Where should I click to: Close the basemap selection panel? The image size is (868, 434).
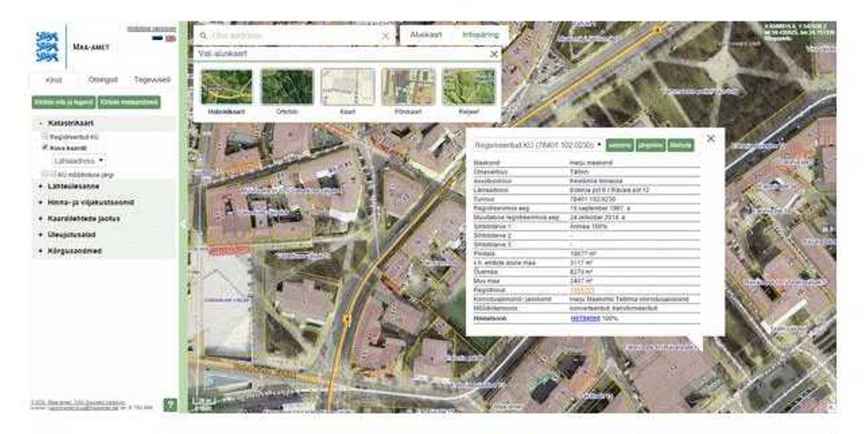(x=494, y=54)
